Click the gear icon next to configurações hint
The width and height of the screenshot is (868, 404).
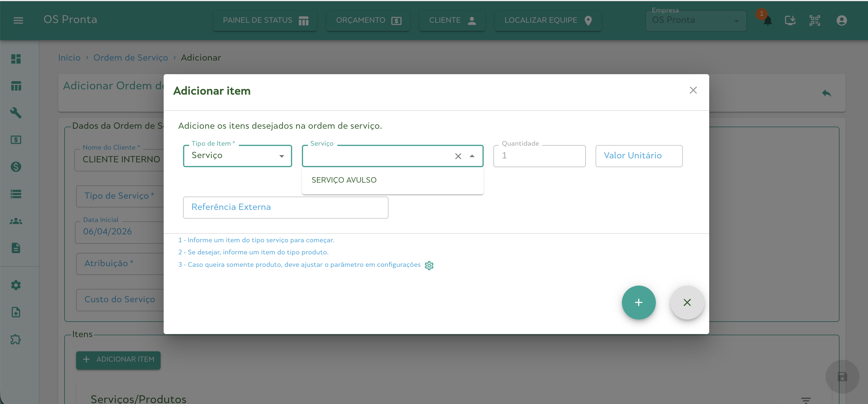click(429, 265)
